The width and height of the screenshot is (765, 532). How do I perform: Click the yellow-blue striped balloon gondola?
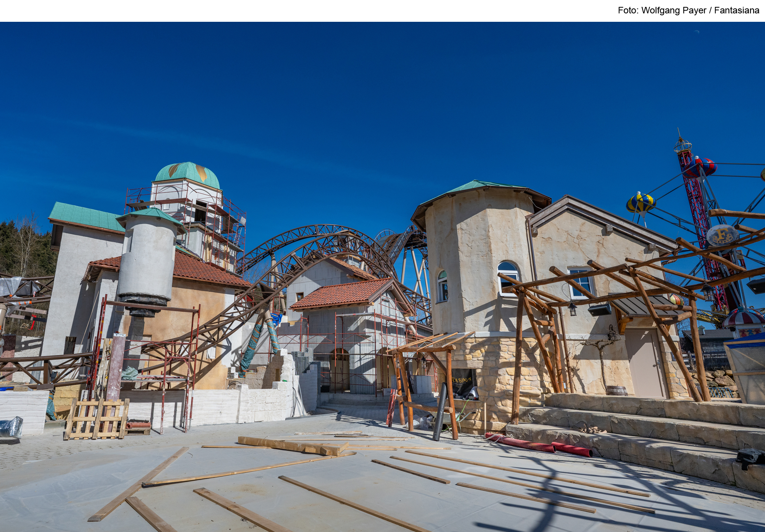point(641,203)
